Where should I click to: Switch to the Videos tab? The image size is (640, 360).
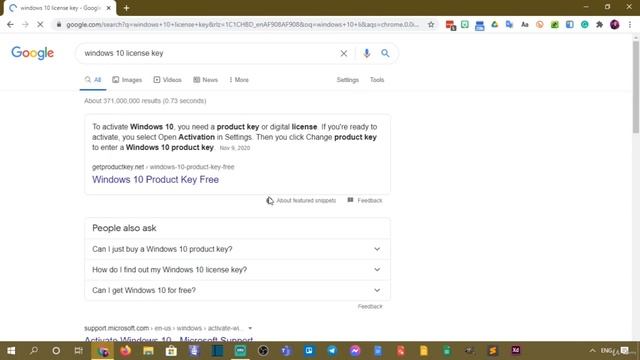tap(167, 80)
